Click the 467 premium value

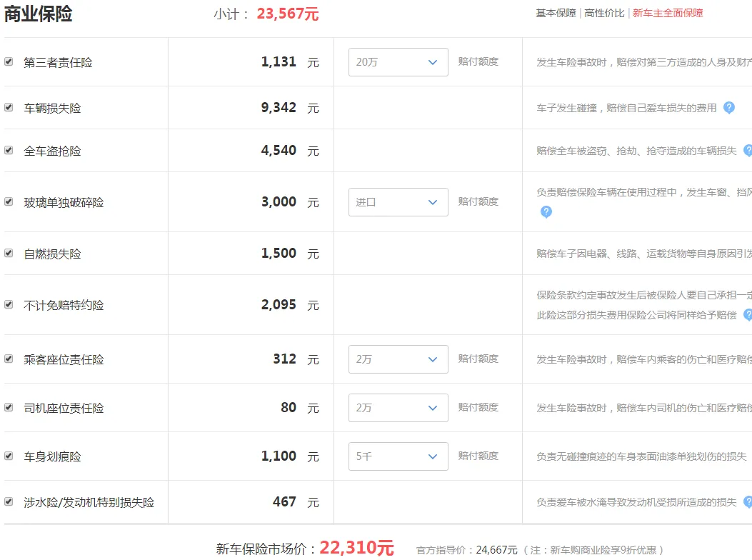point(284,502)
